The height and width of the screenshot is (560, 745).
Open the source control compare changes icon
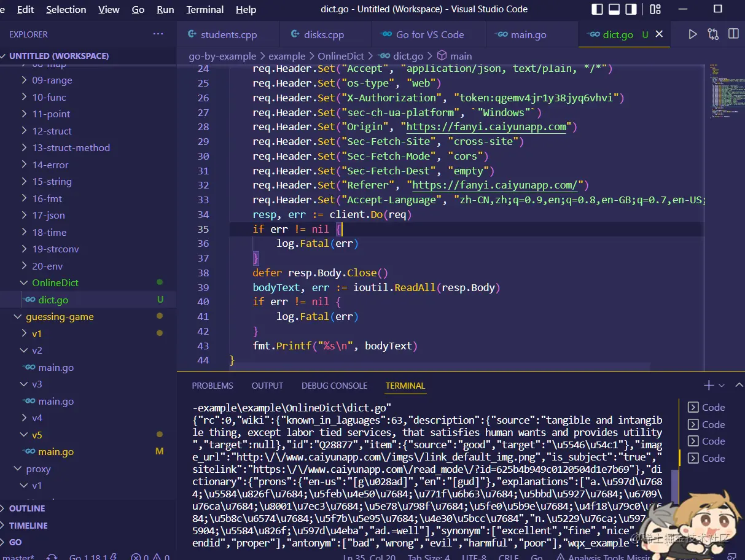tap(713, 34)
